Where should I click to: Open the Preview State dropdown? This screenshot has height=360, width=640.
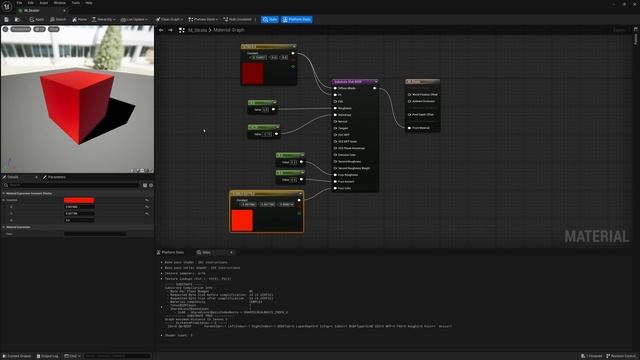click(203, 19)
